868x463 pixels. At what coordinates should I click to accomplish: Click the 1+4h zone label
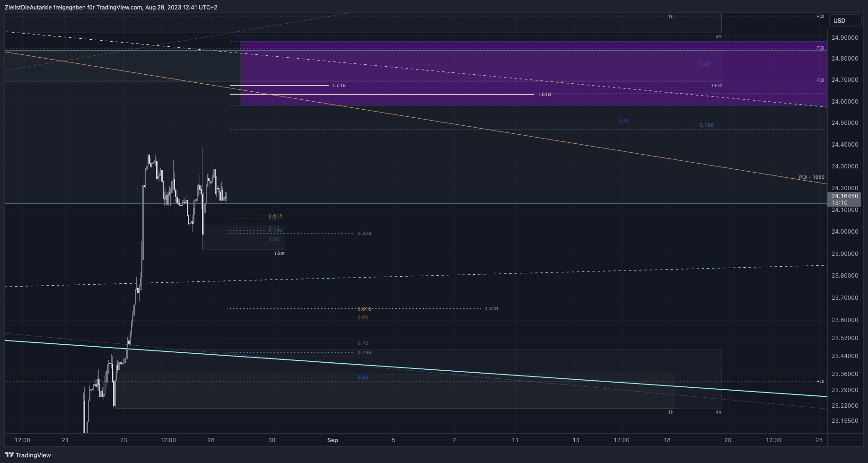[717, 86]
